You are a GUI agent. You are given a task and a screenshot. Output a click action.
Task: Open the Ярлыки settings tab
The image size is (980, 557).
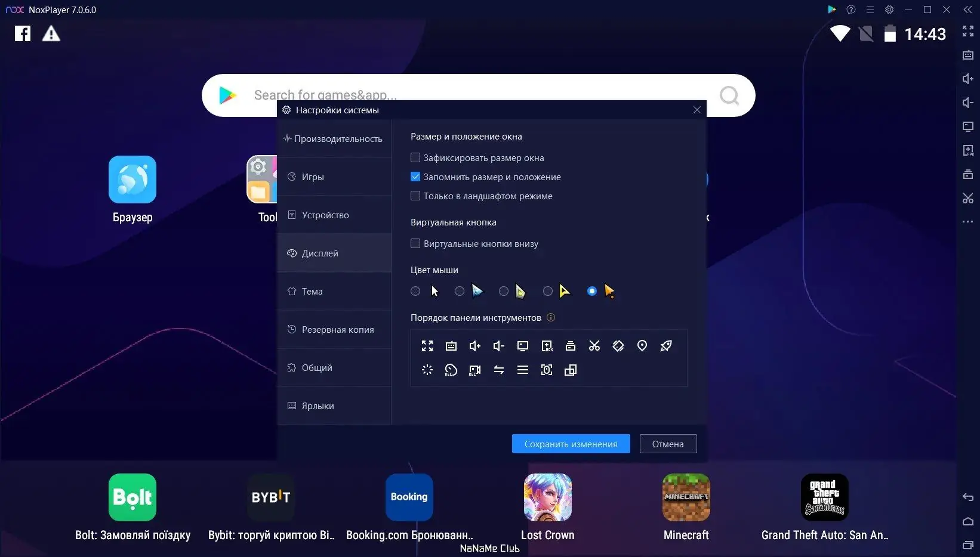point(334,406)
